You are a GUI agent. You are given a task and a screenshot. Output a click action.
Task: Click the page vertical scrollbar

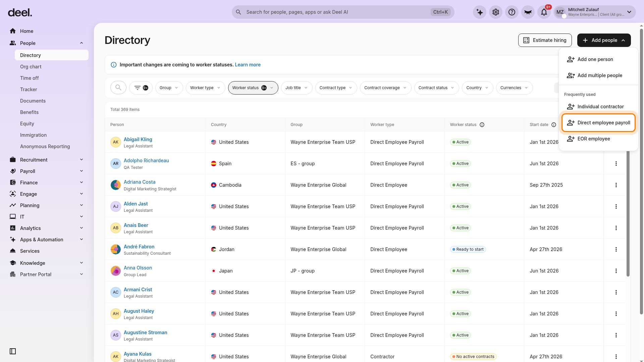[x=641, y=171]
